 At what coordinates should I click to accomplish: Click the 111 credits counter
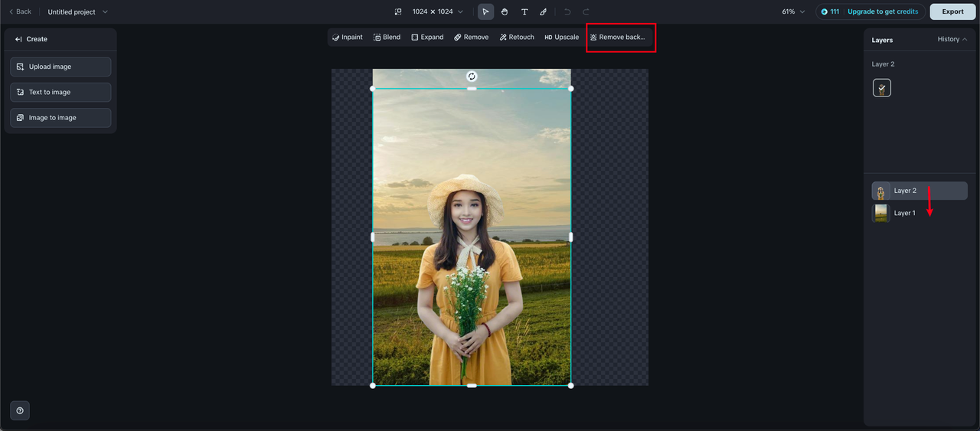tap(830, 11)
